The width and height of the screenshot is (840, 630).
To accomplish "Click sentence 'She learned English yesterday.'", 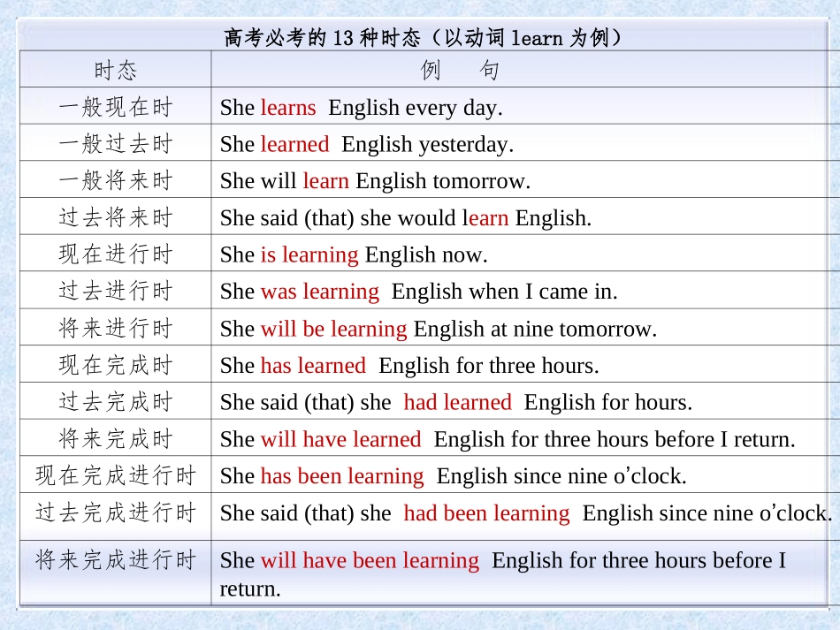I will pos(367,145).
